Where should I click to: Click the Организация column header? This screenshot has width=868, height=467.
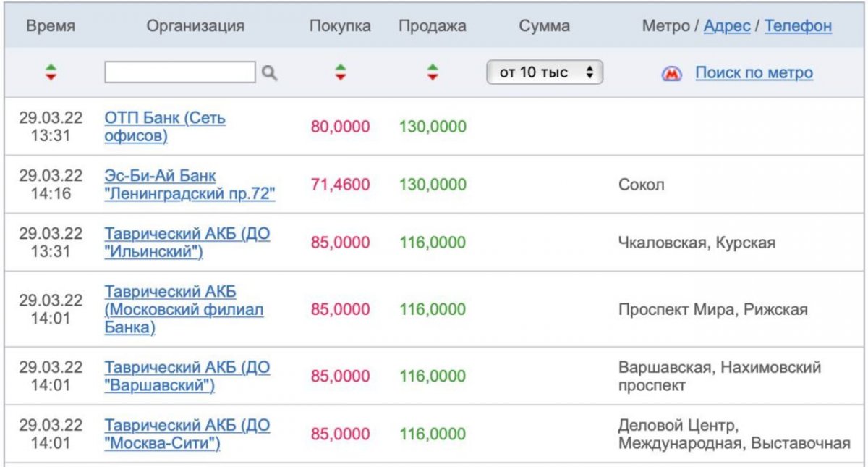[195, 26]
